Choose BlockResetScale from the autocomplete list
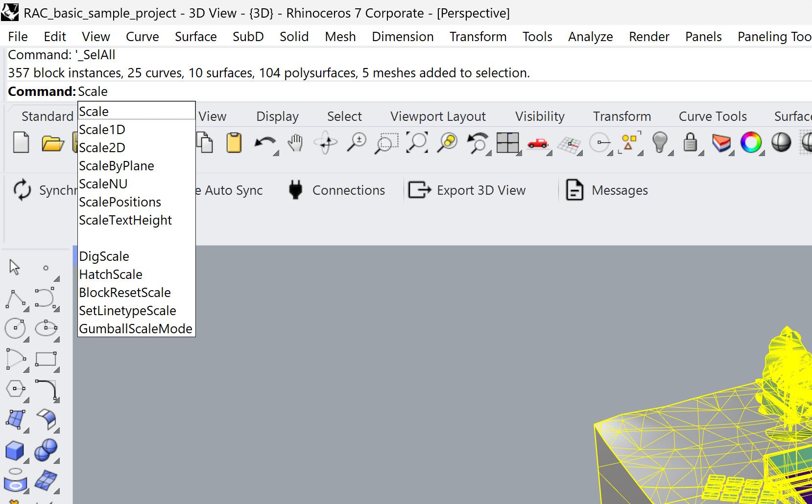This screenshot has width=812, height=504. [x=137, y=293]
